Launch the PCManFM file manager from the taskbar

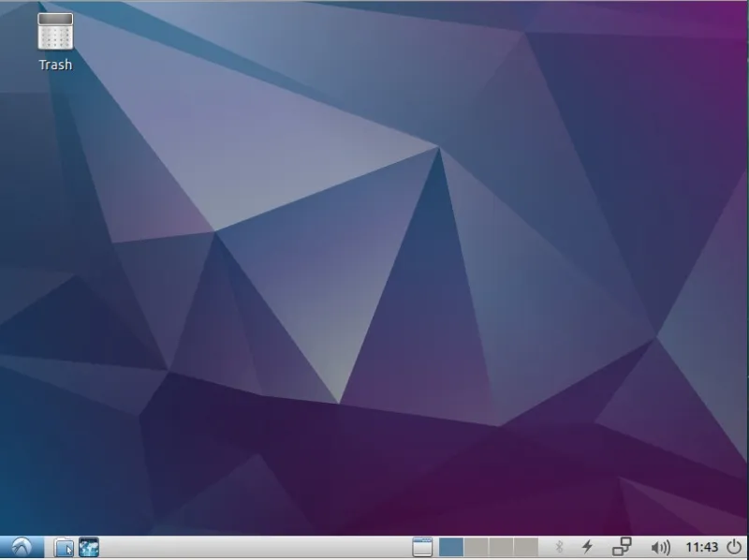[62, 546]
